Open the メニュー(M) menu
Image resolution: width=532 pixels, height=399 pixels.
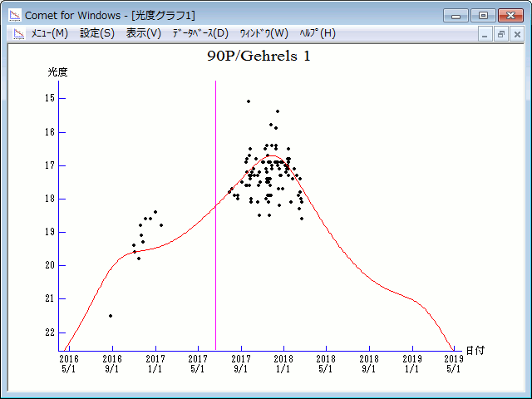tap(49, 33)
